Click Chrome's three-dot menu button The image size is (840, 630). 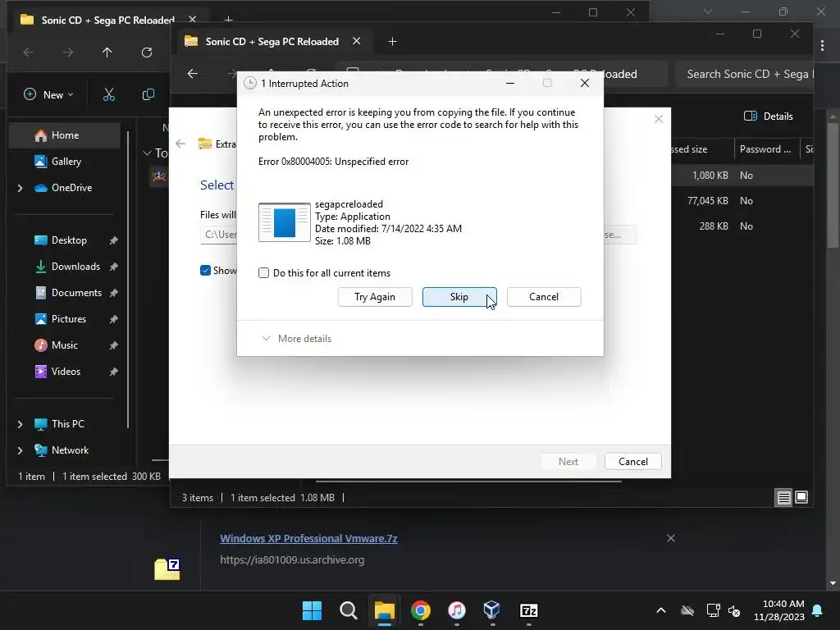click(822, 46)
